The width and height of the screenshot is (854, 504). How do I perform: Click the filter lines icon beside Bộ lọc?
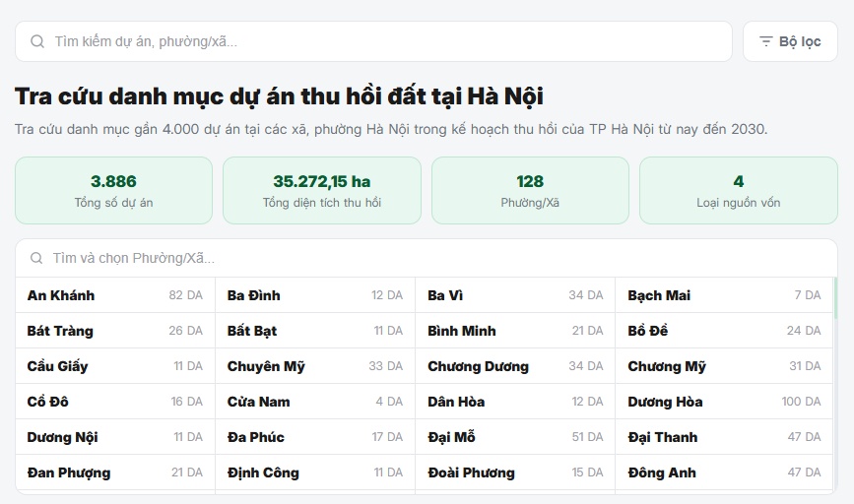(x=766, y=41)
